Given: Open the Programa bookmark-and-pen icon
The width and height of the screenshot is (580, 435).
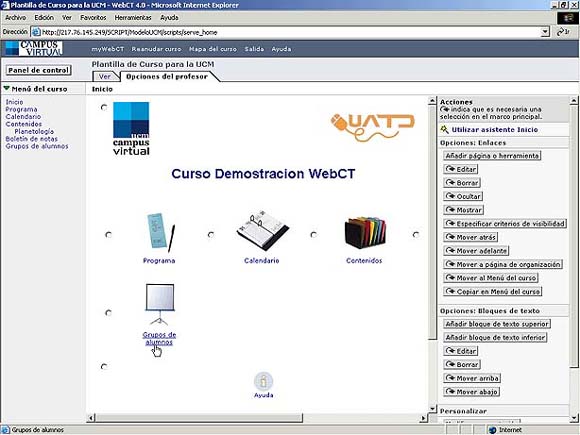Looking at the screenshot, I should (x=160, y=233).
